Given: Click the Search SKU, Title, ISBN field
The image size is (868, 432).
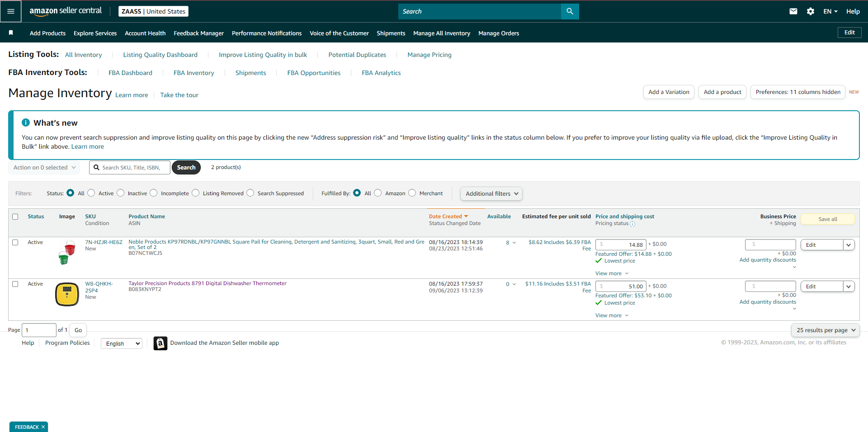Looking at the screenshot, I should click(130, 168).
